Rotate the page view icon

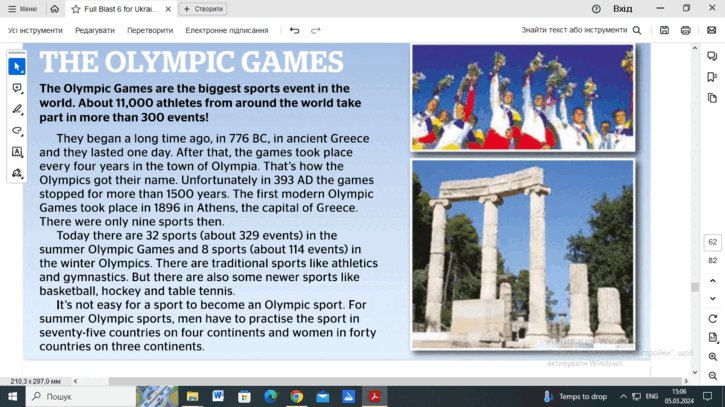coord(713,319)
